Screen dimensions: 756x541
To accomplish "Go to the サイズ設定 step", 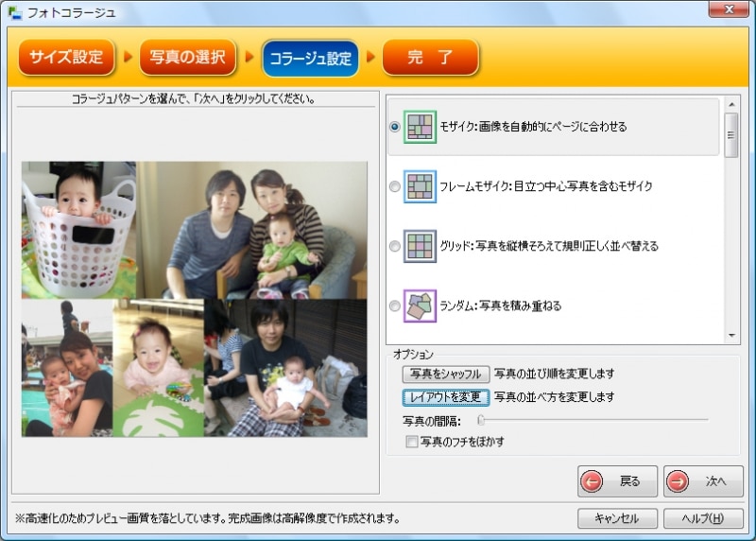I will (x=66, y=57).
